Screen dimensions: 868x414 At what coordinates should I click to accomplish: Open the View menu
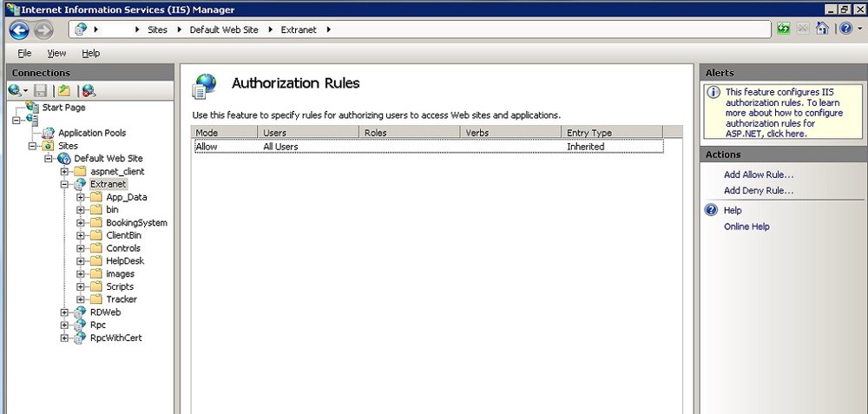(56, 53)
